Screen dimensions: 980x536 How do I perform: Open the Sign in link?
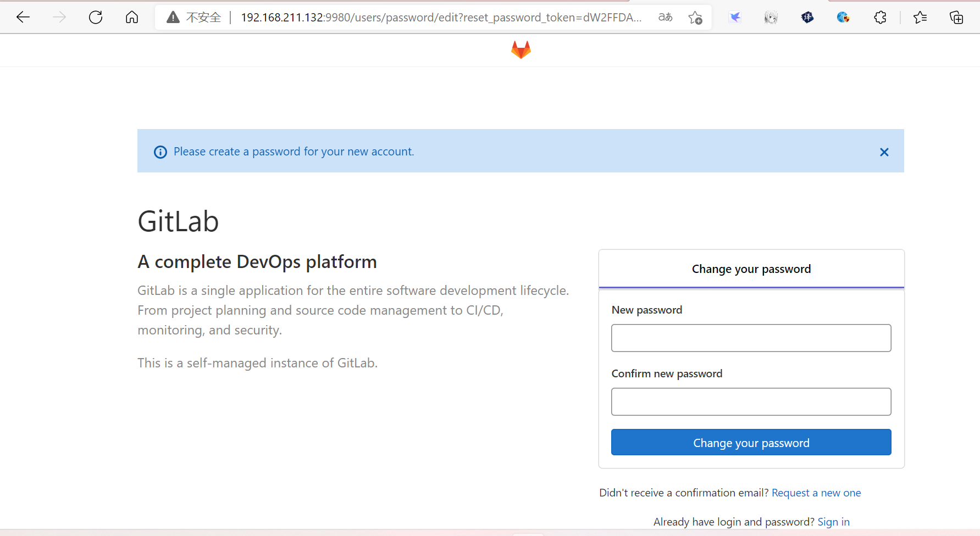tap(833, 522)
